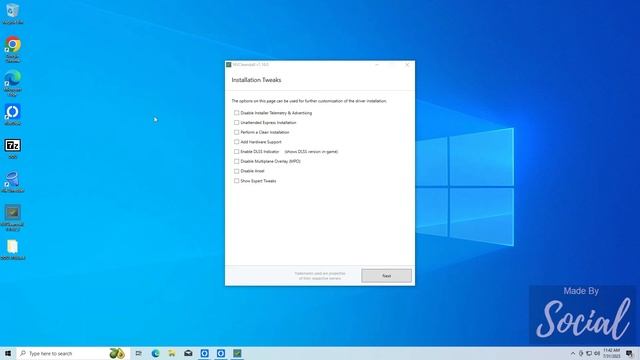Open Microsoft Edge from the taskbar
The height and width of the screenshot is (360, 640).
point(156,353)
